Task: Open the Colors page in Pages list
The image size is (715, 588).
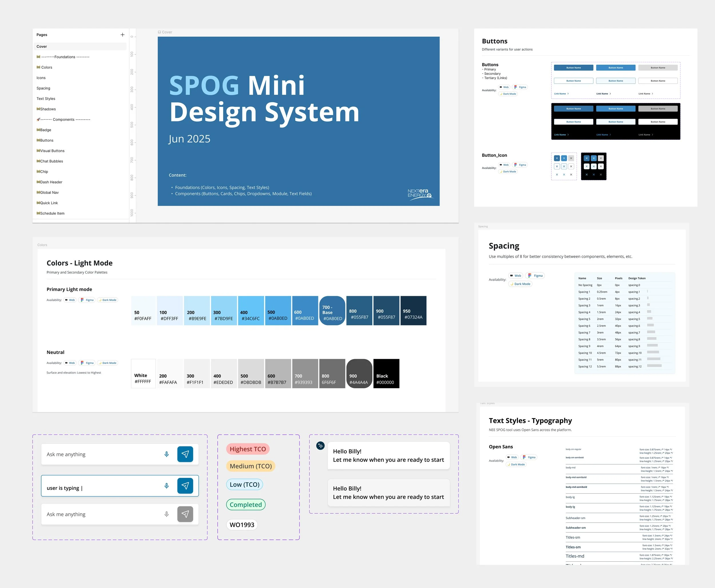Action: click(47, 68)
